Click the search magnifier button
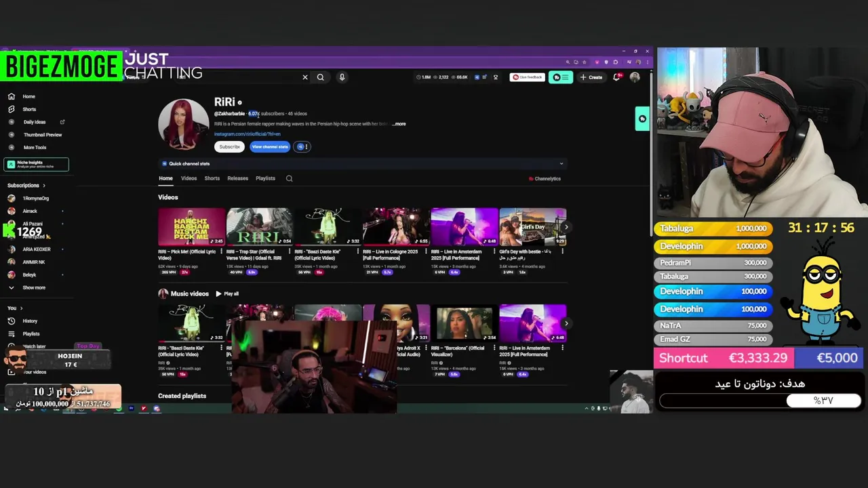The image size is (868, 488). pos(320,77)
